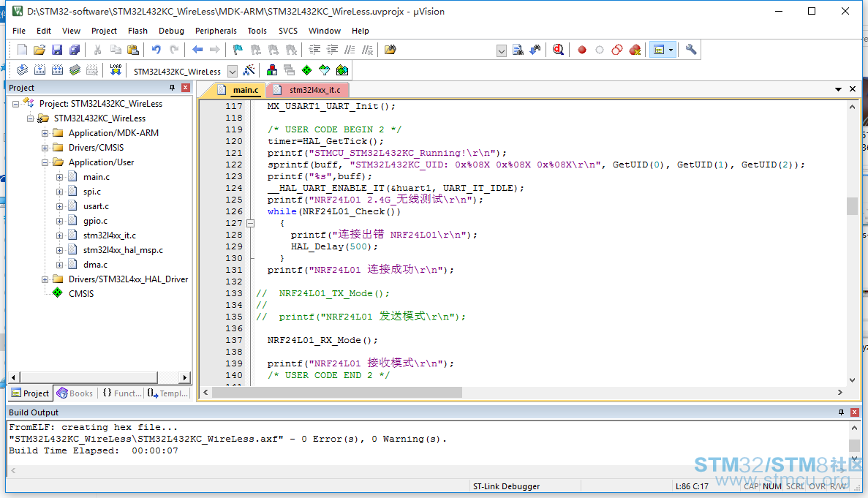868x498 pixels.
Task: Switch to the Templates tab
Action: 167,393
